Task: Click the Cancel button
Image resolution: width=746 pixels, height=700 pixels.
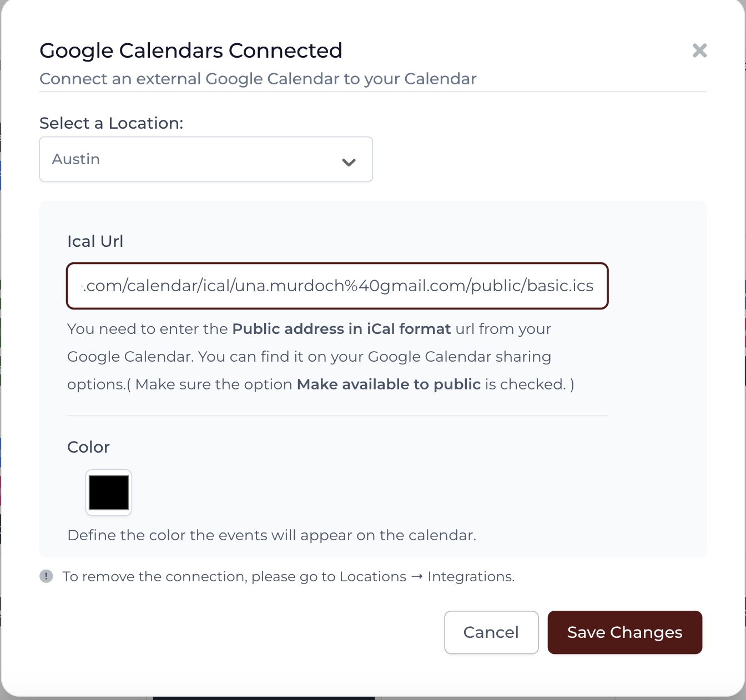Action: (491, 632)
